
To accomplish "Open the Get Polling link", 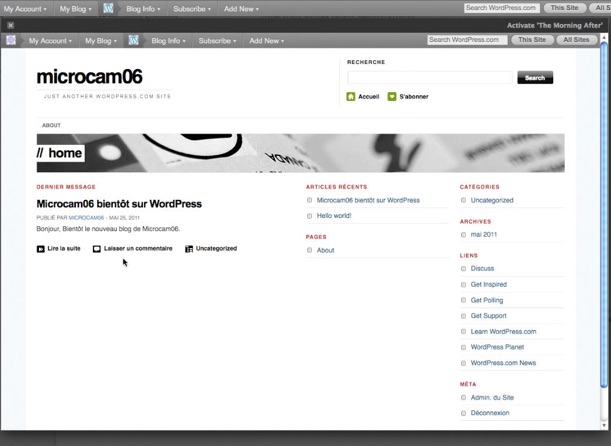I will (487, 300).
